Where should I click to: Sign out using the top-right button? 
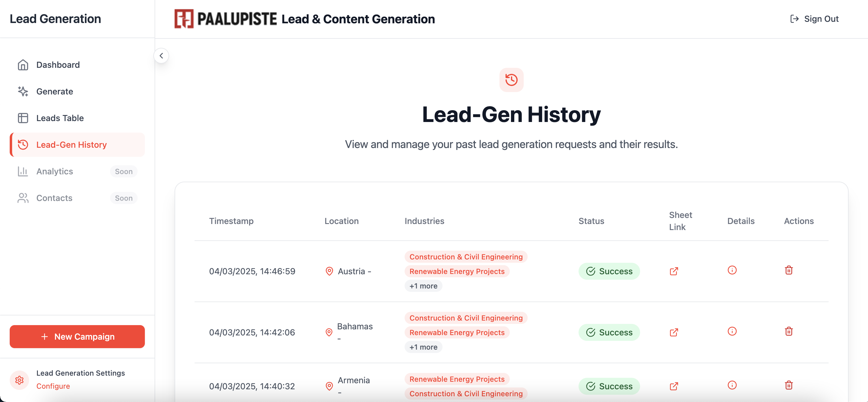[x=814, y=19]
